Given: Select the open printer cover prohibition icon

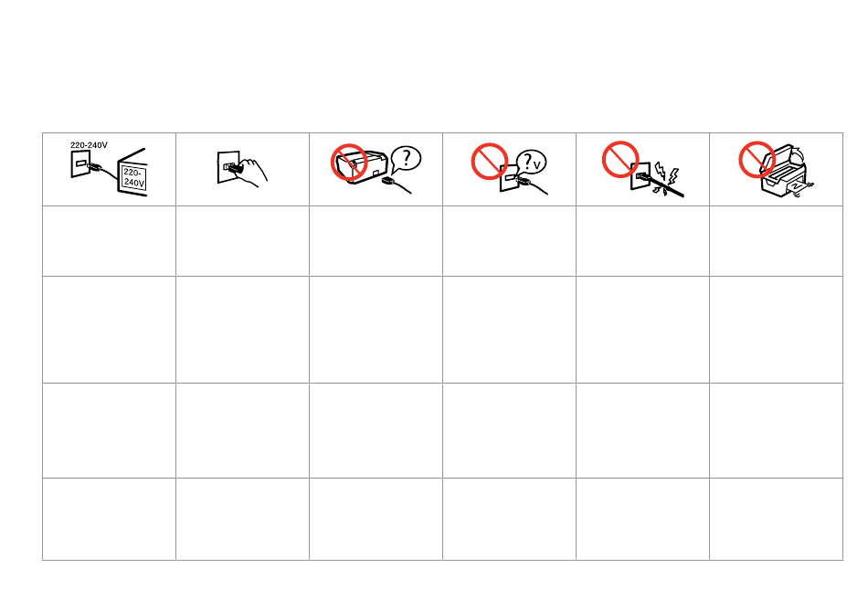Looking at the screenshot, I should (776, 169).
